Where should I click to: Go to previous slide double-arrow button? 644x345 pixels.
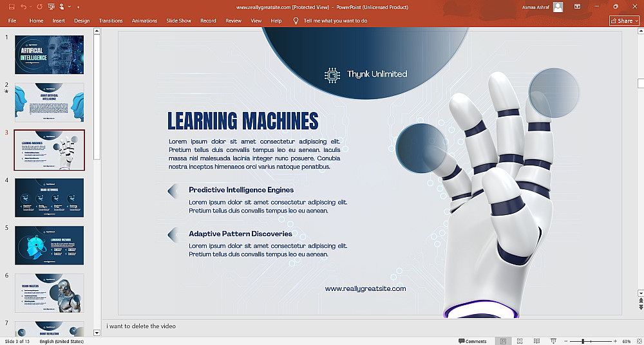(x=640, y=301)
